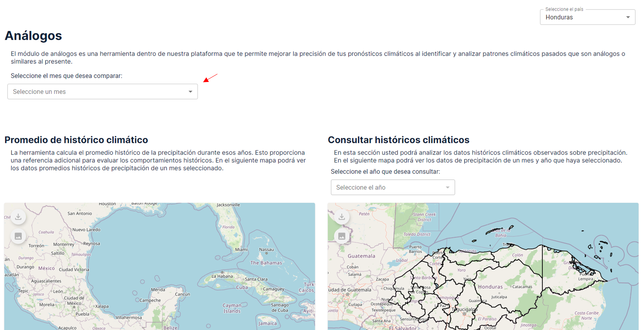The width and height of the screenshot is (644, 330).
Task: Download data from the right Honduras map
Action: coord(342,217)
